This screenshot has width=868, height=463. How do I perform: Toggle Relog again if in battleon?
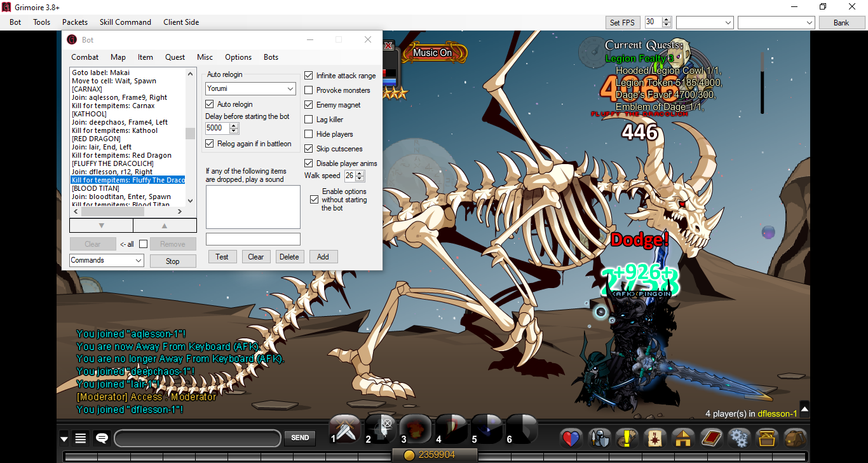[210, 144]
